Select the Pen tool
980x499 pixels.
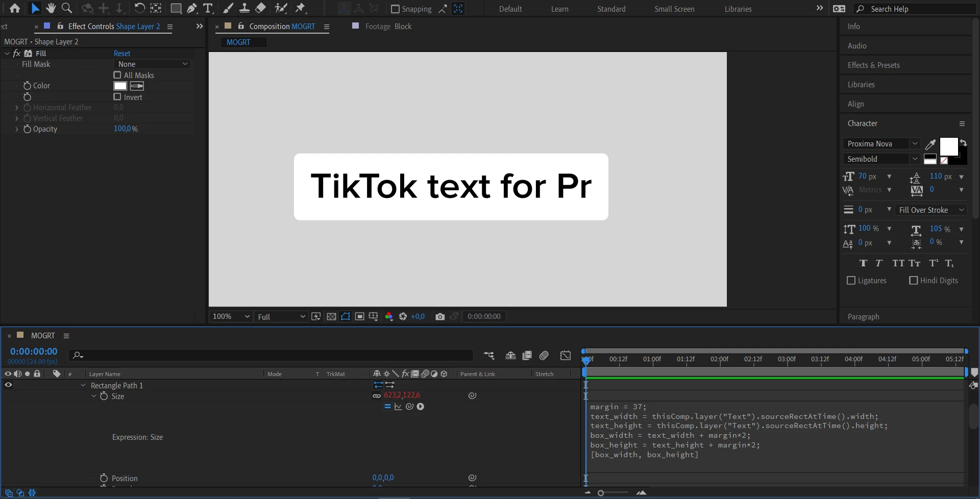192,8
